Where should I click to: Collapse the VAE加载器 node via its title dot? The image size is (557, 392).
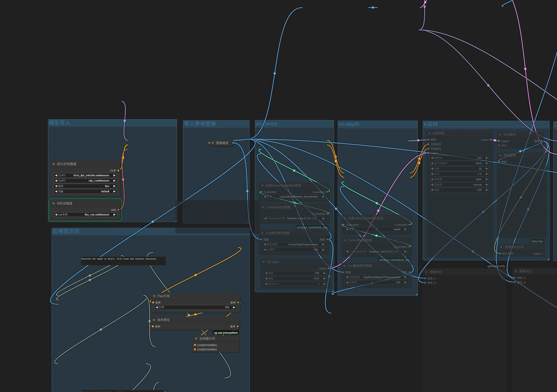point(54,203)
